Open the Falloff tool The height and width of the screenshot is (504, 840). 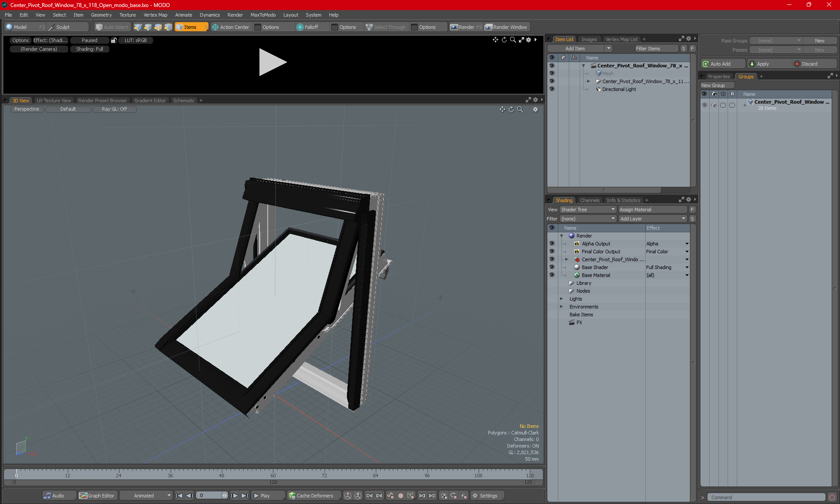tap(308, 27)
